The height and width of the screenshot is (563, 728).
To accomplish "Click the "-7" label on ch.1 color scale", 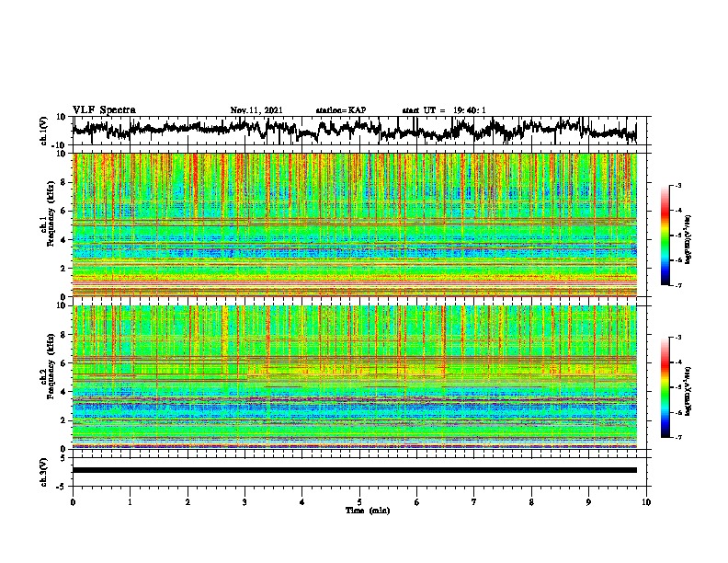I will pos(678,285).
